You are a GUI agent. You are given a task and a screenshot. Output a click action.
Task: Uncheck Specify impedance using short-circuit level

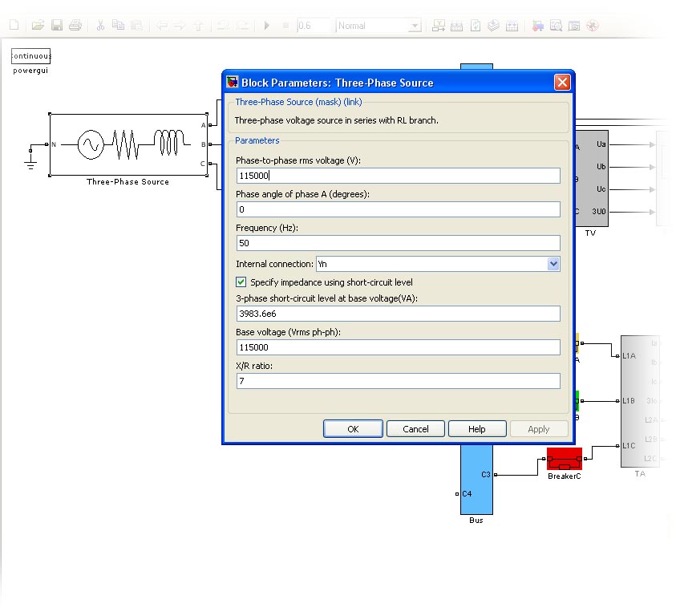[241, 282]
